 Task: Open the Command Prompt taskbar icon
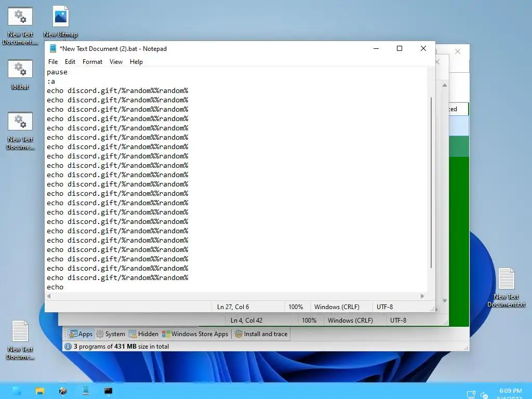point(108,391)
